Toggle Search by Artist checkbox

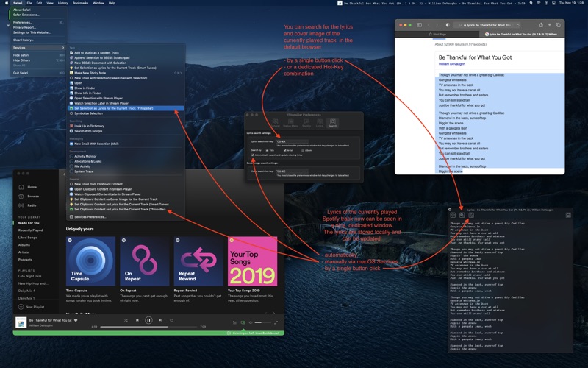(x=285, y=150)
